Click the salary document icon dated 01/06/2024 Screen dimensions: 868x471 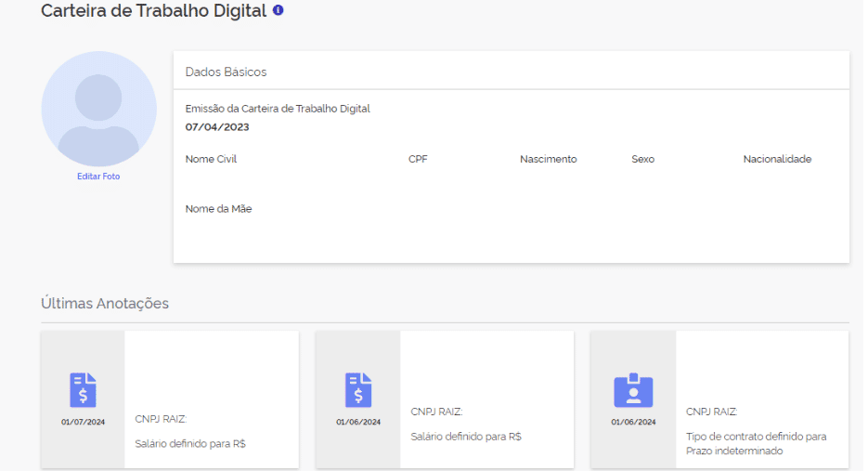[358, 390]
